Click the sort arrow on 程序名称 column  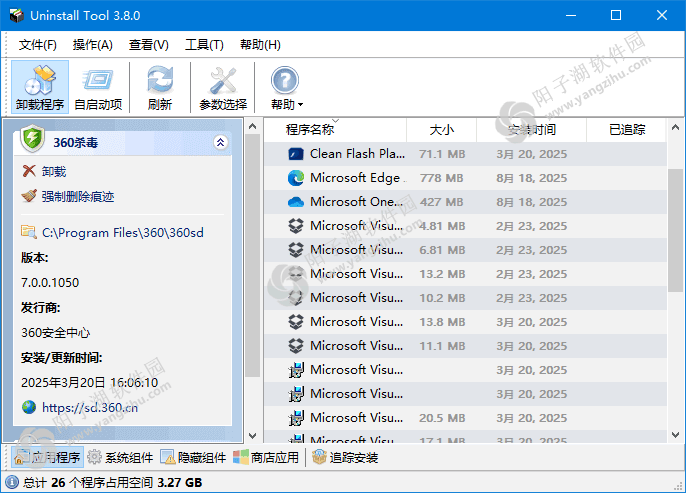click(336, 120)
